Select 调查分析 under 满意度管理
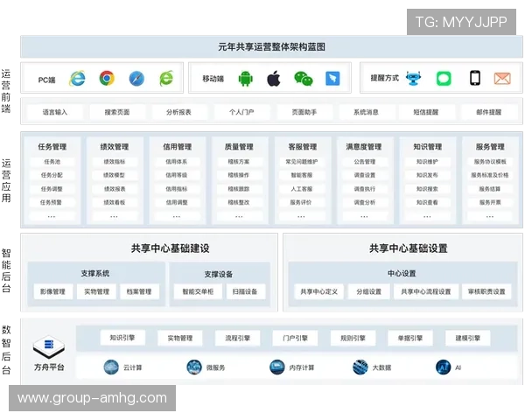Viewport: 525px width, 420px height. [365, 202]
